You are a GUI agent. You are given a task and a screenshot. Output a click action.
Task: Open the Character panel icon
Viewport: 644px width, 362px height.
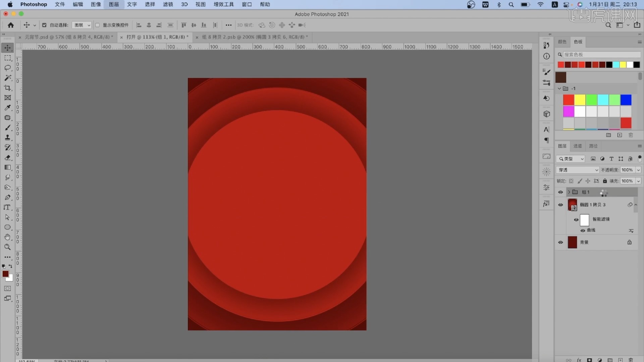tap(546, 130)
